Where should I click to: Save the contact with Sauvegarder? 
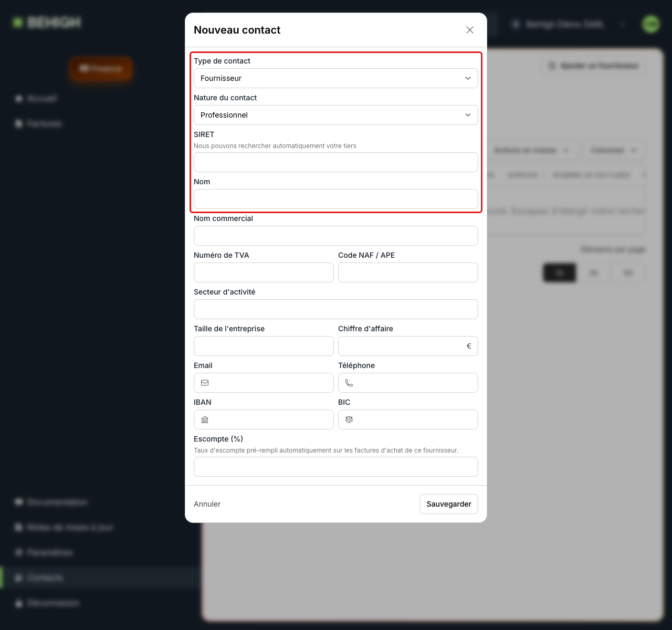coord(449,504)
